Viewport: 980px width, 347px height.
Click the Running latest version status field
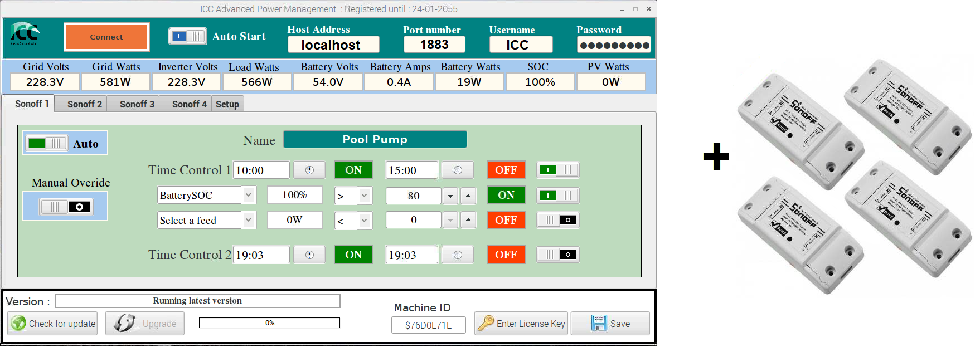tap(197, 301)
